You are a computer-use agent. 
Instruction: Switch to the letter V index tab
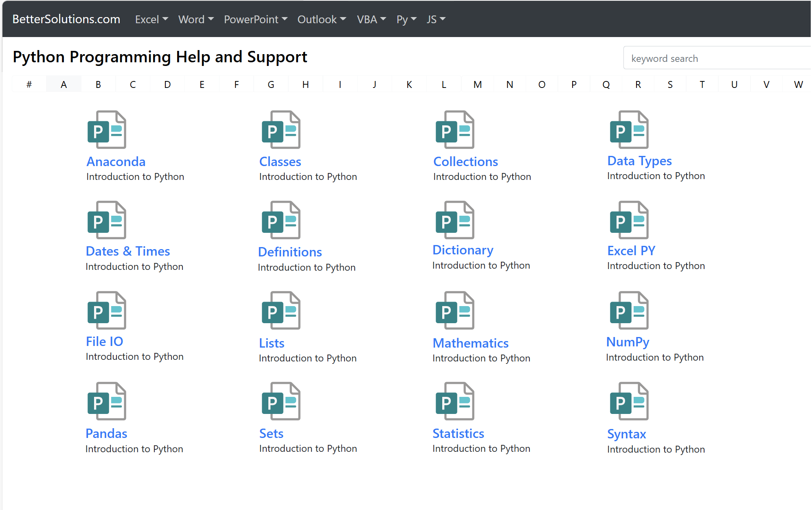766,84
